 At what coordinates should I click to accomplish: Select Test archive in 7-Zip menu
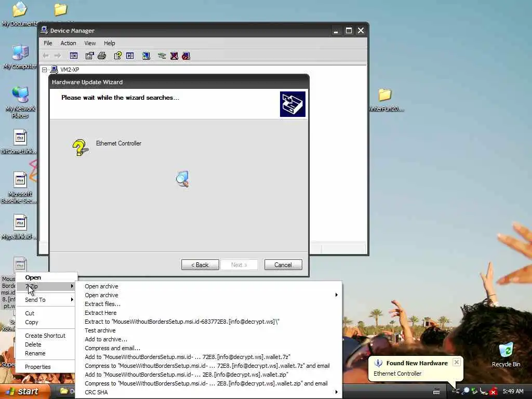point(208,330)
